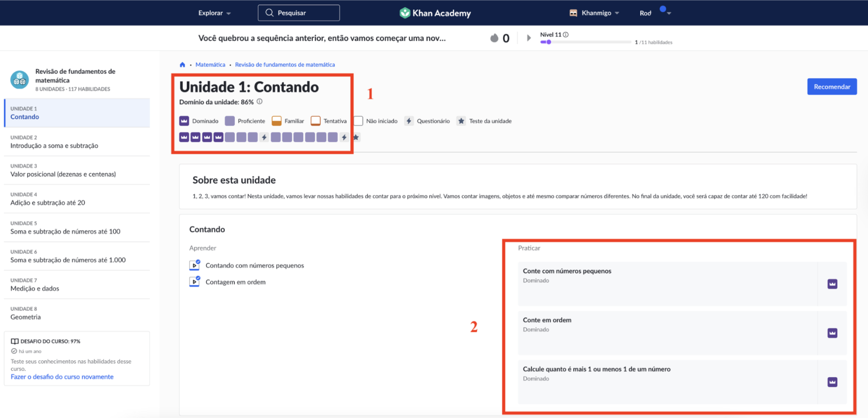The image size is (868, 418).
Task: Click the Recomendar button
Action: 832,86
